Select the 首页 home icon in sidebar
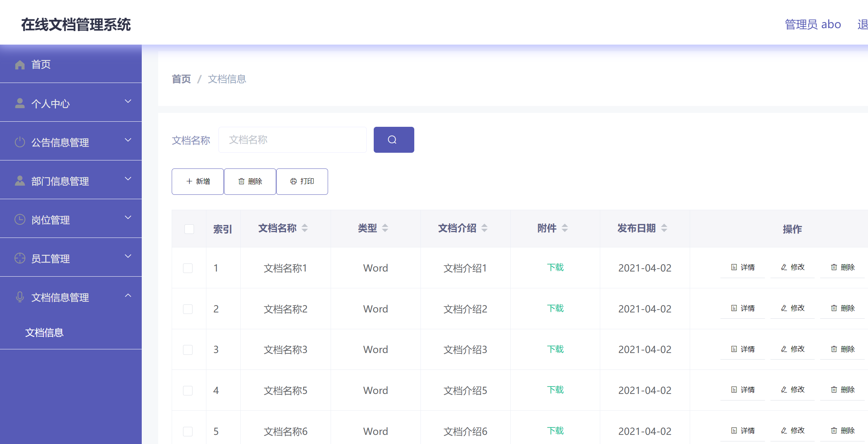Screen dimensions: 868x444 click(20, 64)
